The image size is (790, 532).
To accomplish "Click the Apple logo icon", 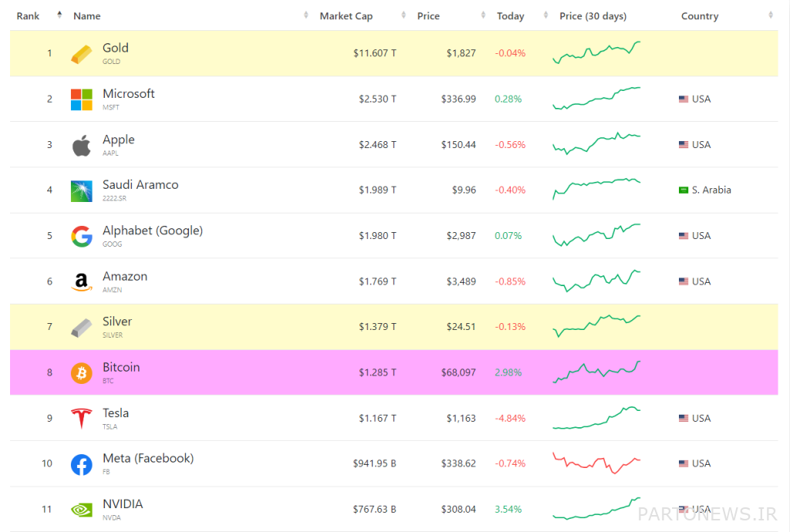I will [81, 146].
